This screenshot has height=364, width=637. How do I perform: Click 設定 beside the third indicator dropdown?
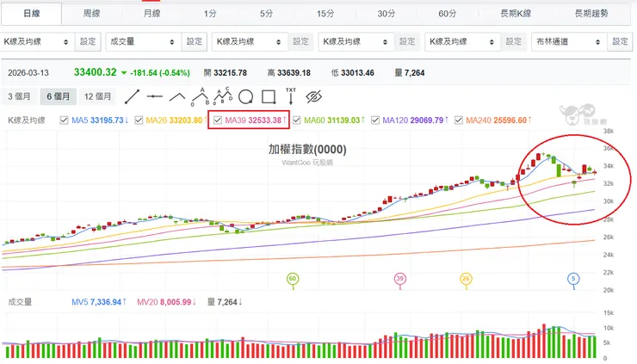[x=300, y=41]
